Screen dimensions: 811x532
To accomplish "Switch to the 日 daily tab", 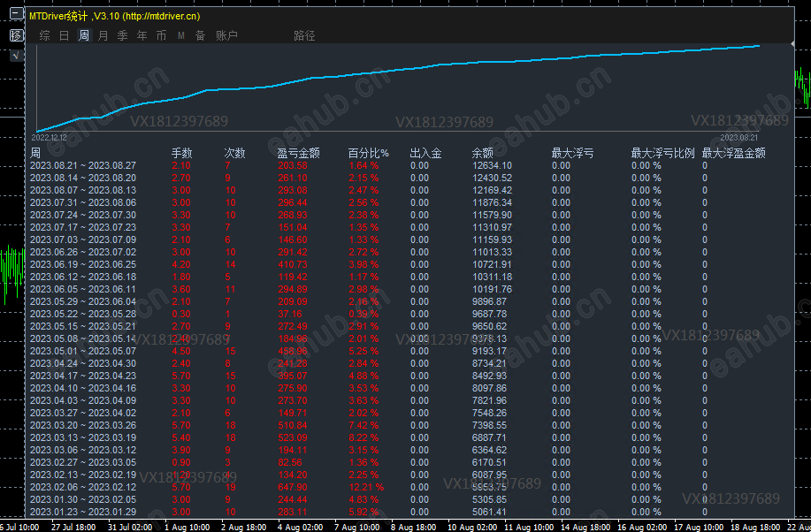I will point(65,35).
